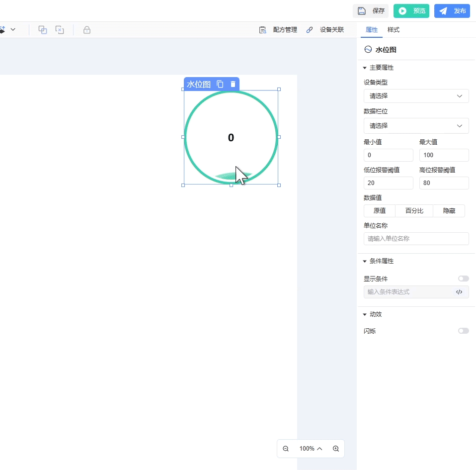
Task: Click the trash delete icon on 水位图 widget
Action: [x=233, y=84]
